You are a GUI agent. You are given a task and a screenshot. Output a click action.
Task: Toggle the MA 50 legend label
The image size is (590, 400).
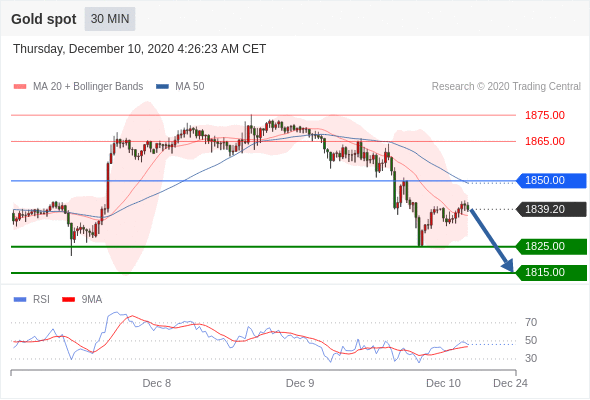pos(190,87)
